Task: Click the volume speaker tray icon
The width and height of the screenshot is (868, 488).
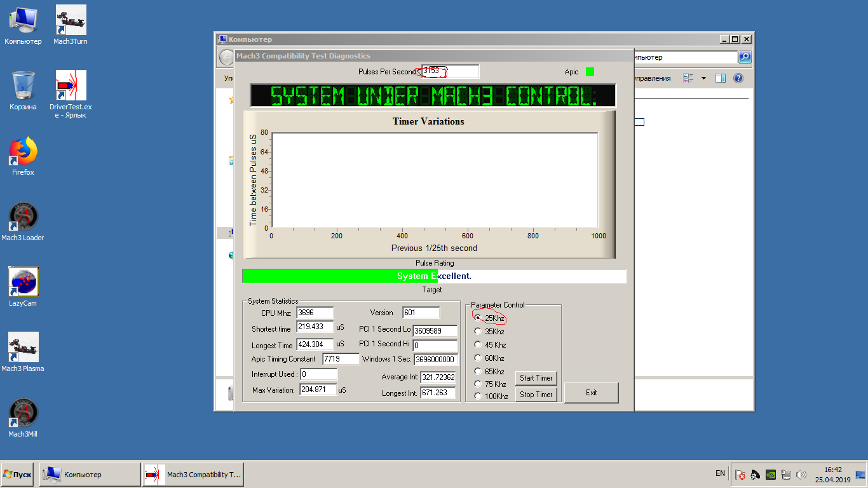Action: [x=801, y=475]
